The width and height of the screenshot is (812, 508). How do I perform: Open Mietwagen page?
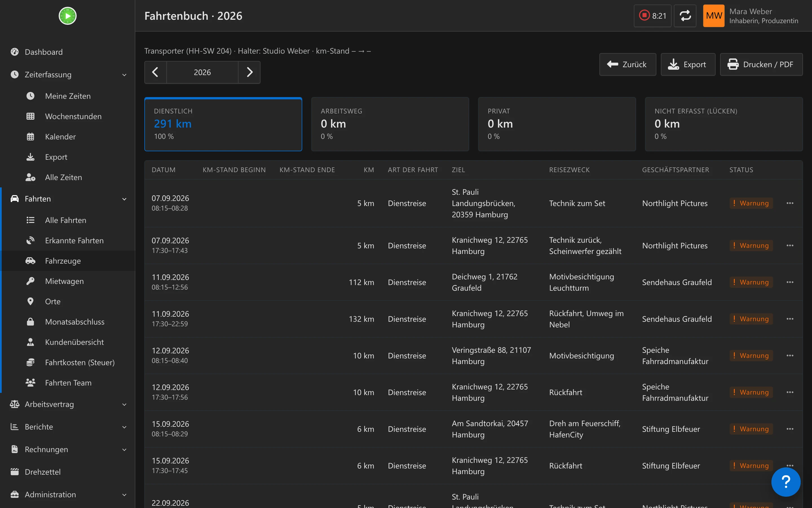tap(68, 281)
